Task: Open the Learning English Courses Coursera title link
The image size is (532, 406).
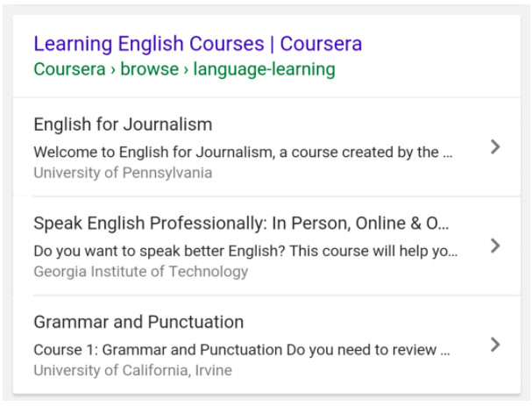Action: click(x=198, y=44)
